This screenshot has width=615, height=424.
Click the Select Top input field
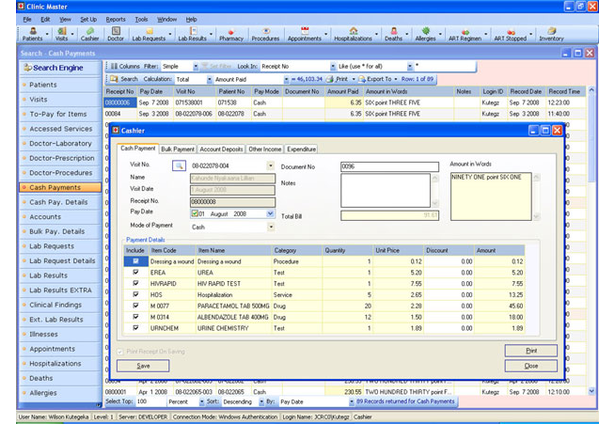150,402
